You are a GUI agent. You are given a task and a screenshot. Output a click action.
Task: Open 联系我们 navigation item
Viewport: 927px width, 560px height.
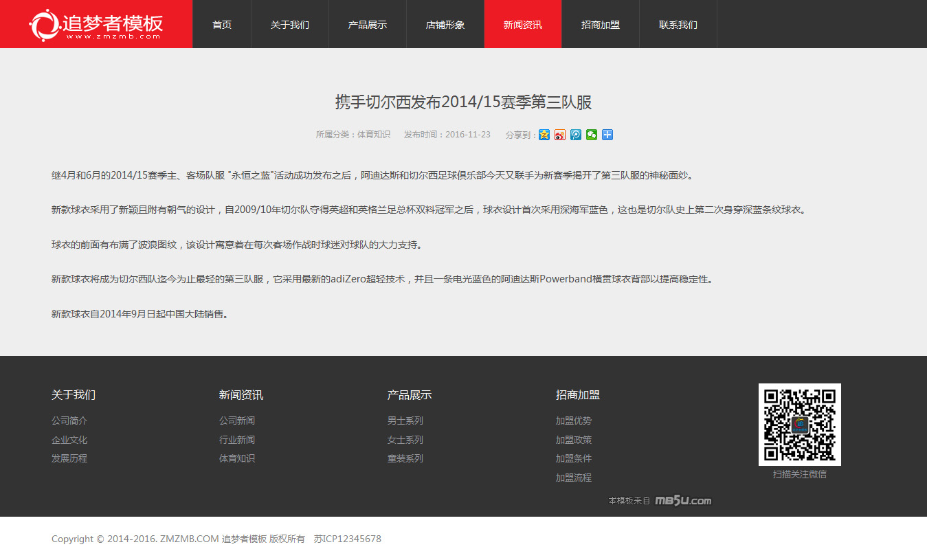pyautogui.click(x=678, y=25)
